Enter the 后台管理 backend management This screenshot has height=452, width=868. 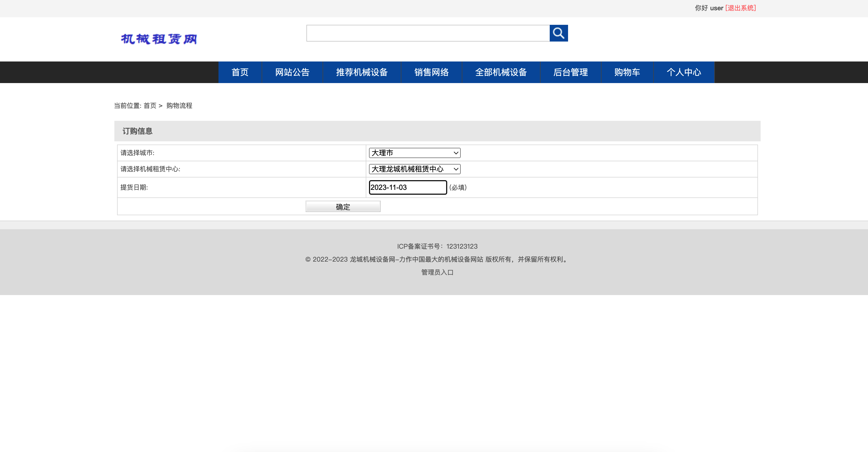tap(571, 72)
